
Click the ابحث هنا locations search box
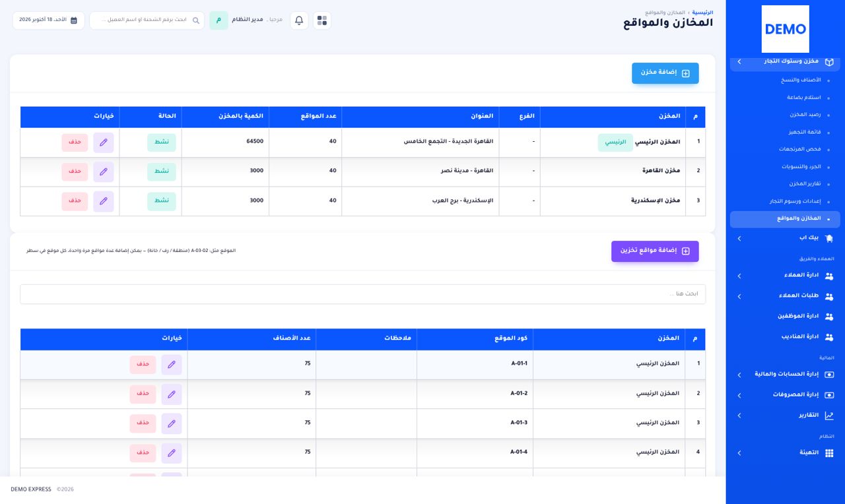click(x=362, y=294)
